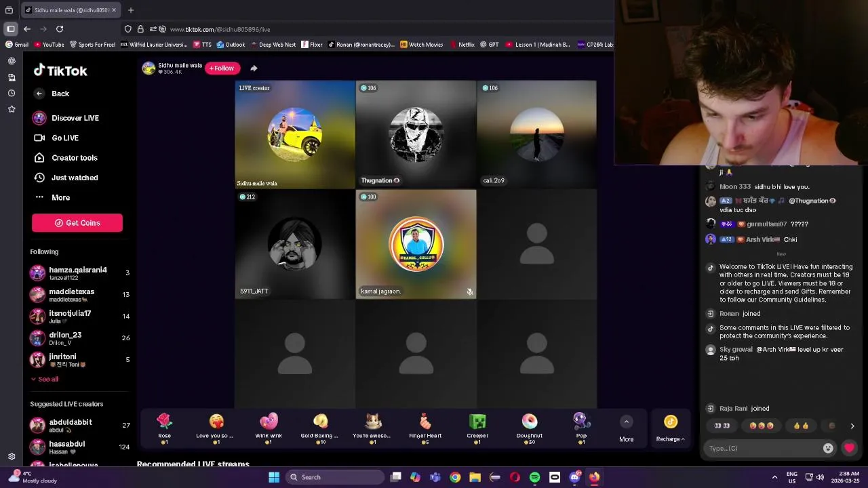Click the Get Coins button
The width and height of the screenshot is (868, 488).
click(77, 223)
